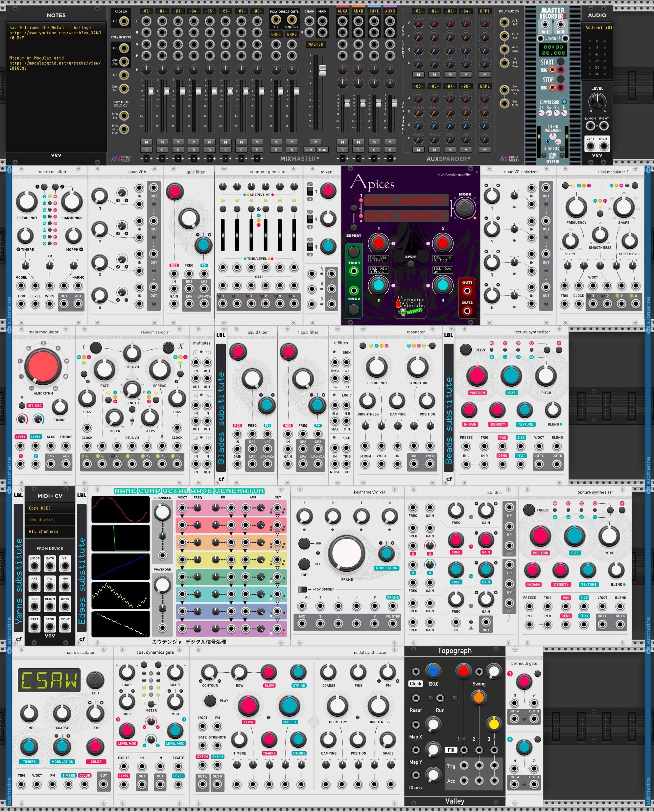
Task: Click the modal synthesizer GEOMETRY knob
Action: click(x=337, y=706)
